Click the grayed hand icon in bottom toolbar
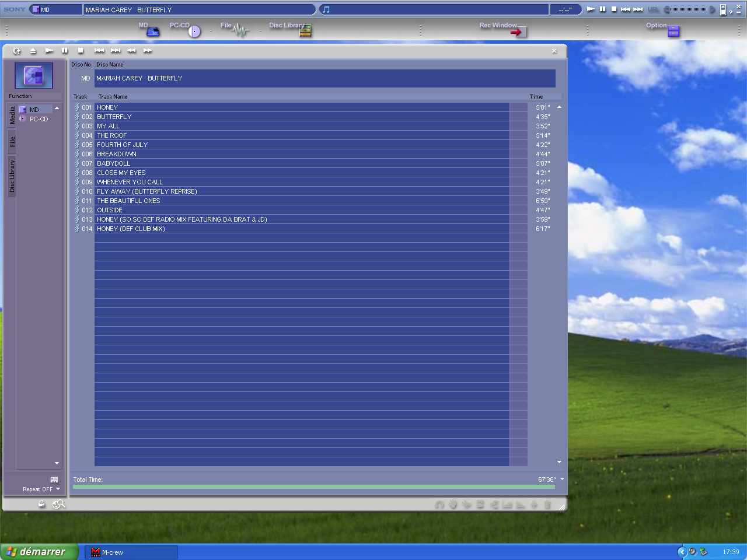The width and height of the screenshot is (747, 560). coord(453,505)
